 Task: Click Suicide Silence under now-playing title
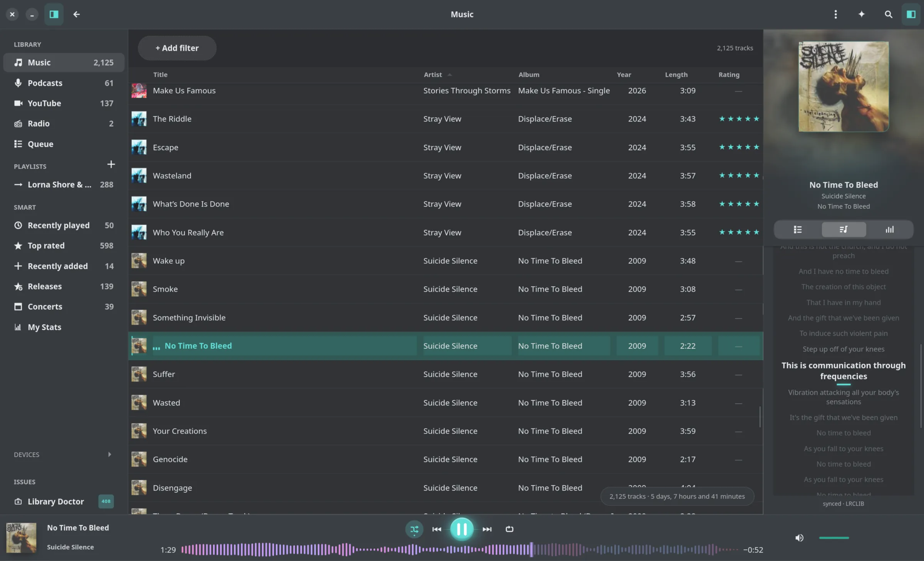[844, 197]
